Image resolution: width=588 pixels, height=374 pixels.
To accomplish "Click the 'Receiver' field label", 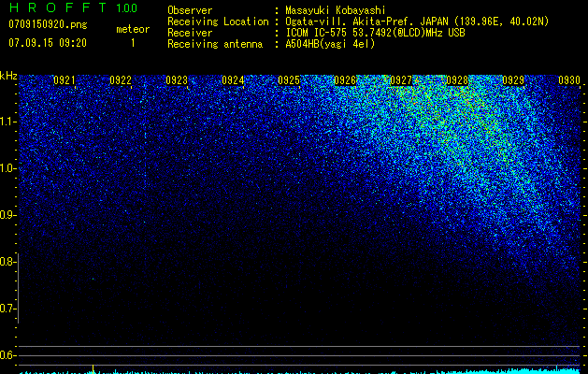I will 190,33.
